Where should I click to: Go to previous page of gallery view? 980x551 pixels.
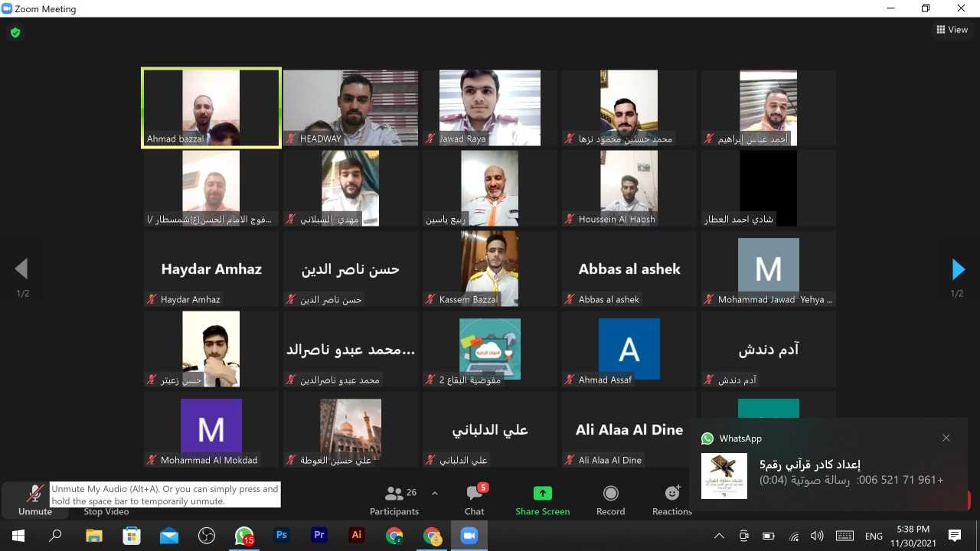click(21, 269)
